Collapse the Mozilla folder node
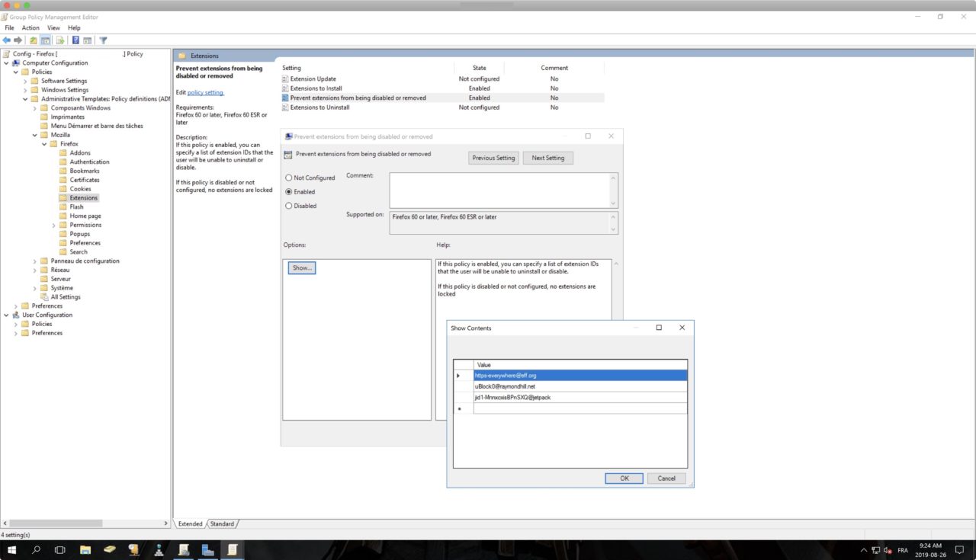Image resolution: width=976 pixels, height=560 pixels. (x=34, y=135)
